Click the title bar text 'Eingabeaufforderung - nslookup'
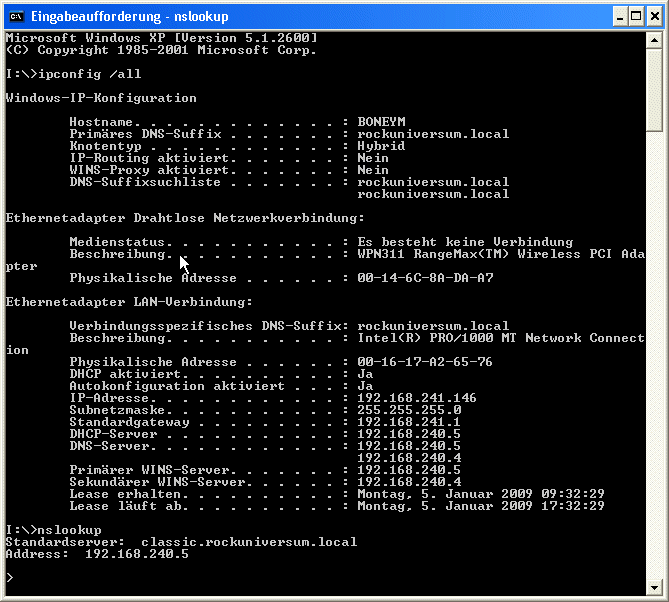The width and height of the screenshot is (669, 602). pos(130,16)
